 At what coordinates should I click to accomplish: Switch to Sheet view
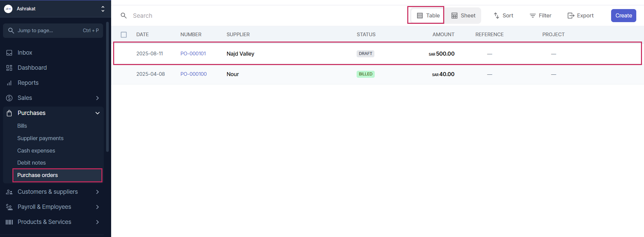pyautogui.click(x=463, y=16)
